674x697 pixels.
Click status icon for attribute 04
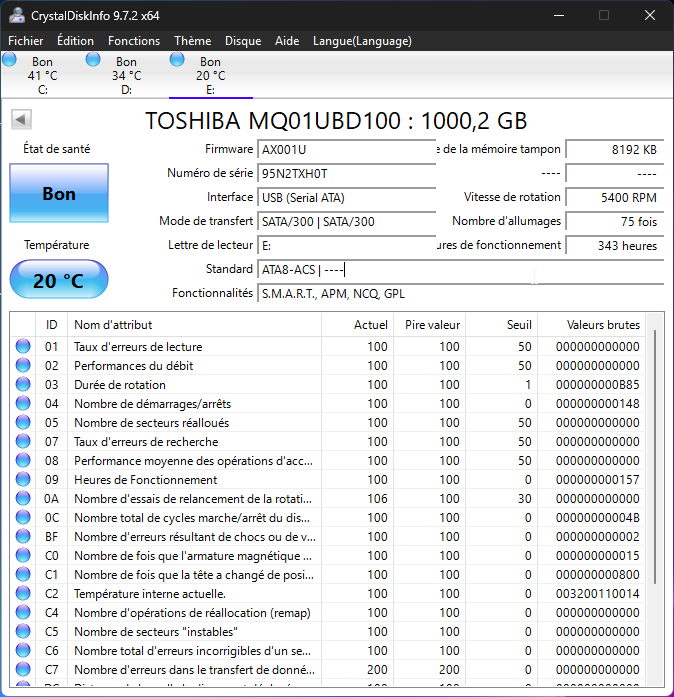click(23, 404)
